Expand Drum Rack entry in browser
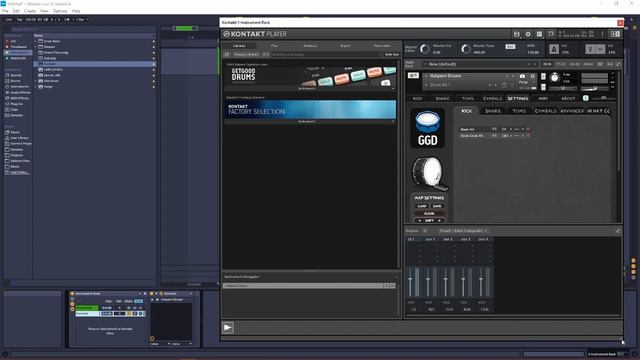This screenshot has height=360, width=640. (x=36, y=41)
